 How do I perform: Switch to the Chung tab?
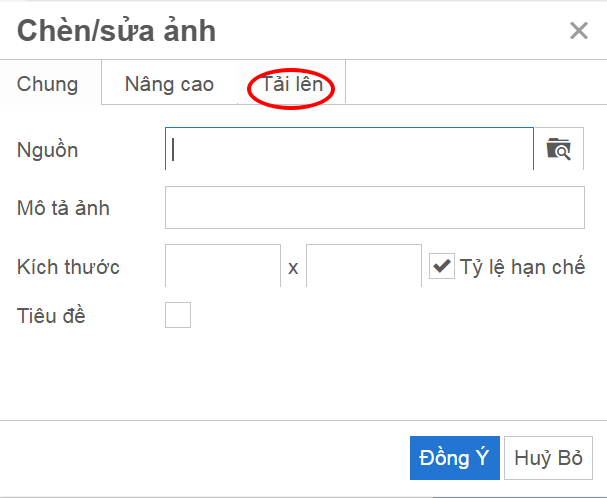click(48, 84)
